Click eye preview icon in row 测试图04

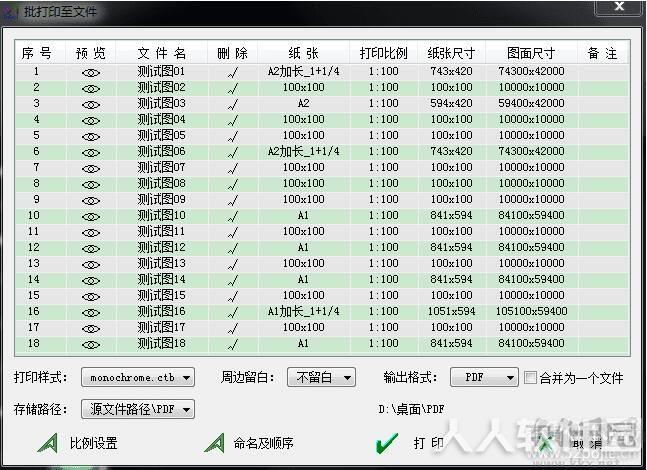[91, 121]
